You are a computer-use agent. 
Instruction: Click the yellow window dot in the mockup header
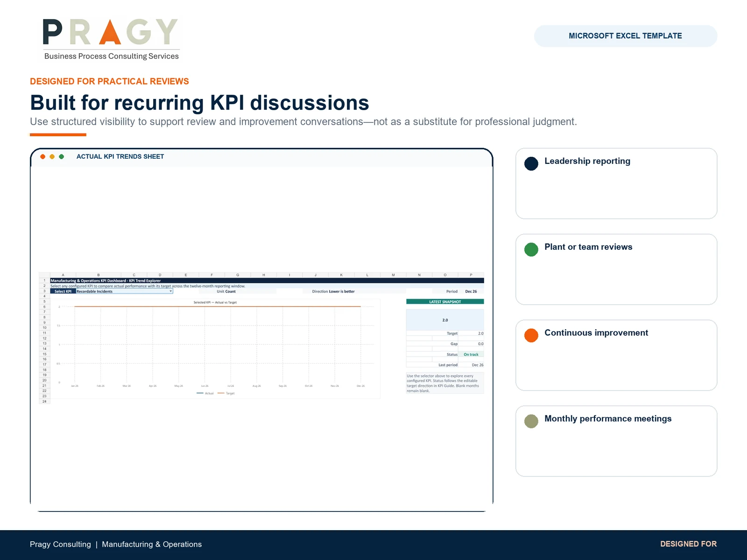click(52, 157)
